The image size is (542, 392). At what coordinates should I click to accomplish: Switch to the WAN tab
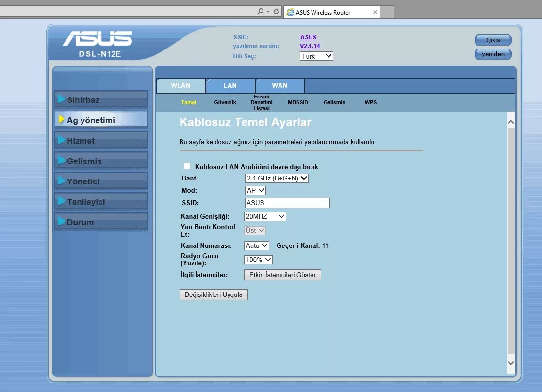279,86
